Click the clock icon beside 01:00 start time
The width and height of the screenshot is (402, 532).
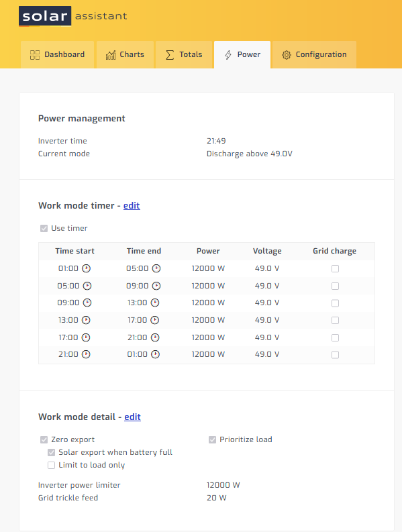87,268
